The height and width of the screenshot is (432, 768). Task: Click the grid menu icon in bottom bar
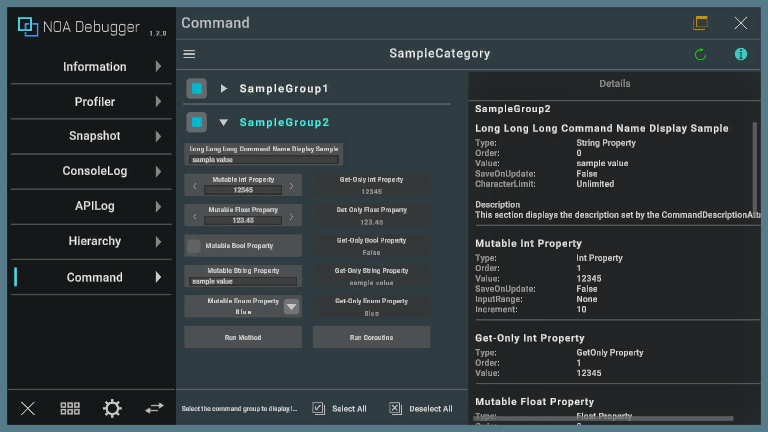point(70,408)
